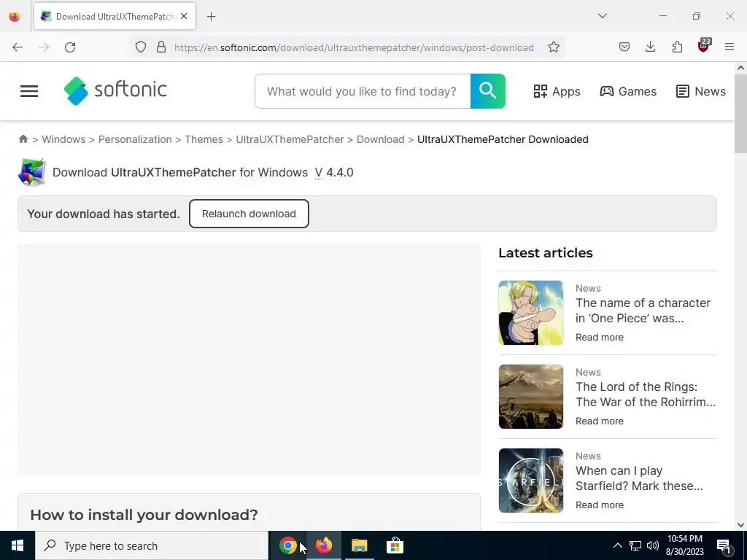
Task: Open the taskbar clock and calendar
Action: (684, 545)
